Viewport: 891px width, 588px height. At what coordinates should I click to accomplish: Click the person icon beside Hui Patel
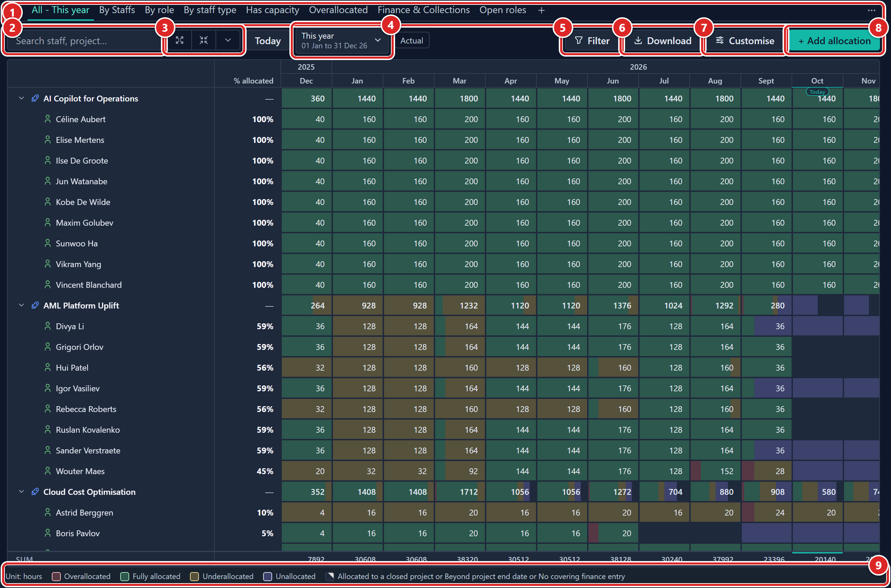point(48,367)
